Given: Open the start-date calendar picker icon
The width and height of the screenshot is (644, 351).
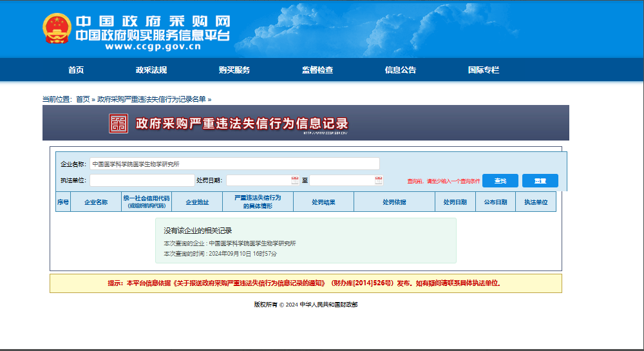Looking at the screenshot, I should (x=295, y=180).
